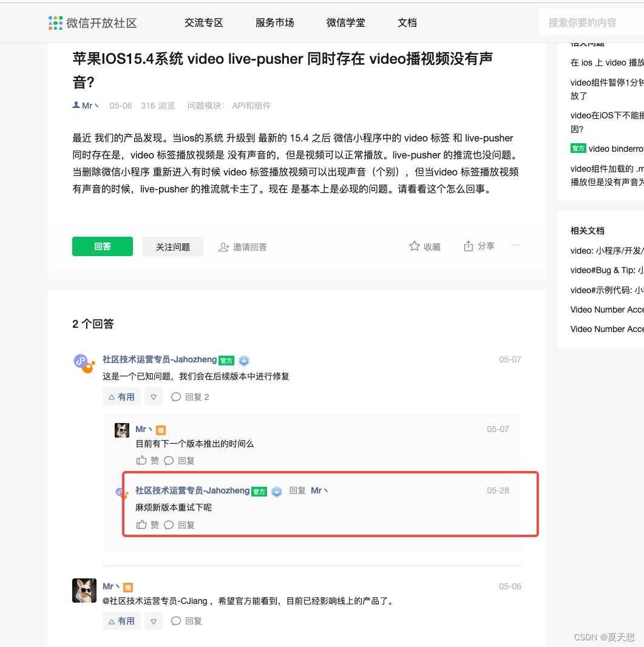Open related question video组件加载的 .m

607,175
